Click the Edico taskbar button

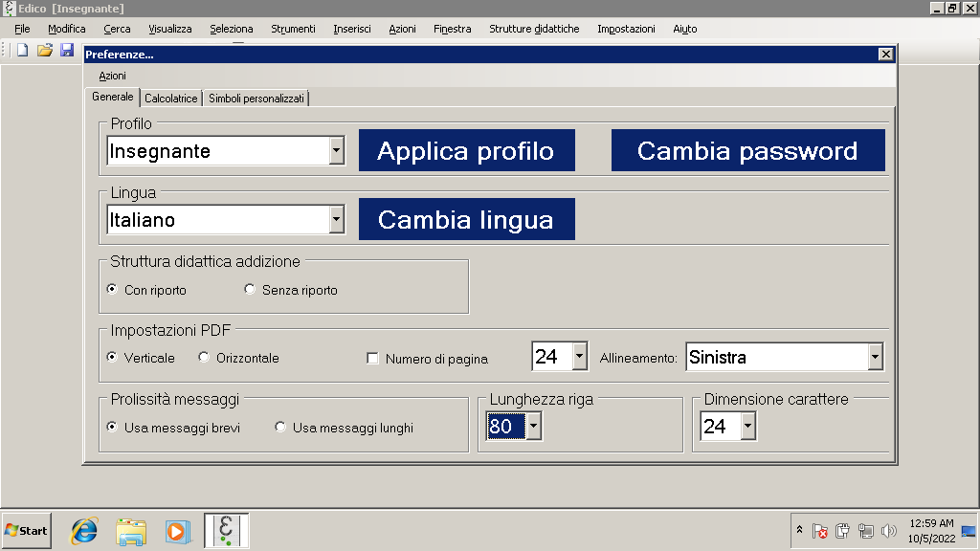click(x=226, y=531)
